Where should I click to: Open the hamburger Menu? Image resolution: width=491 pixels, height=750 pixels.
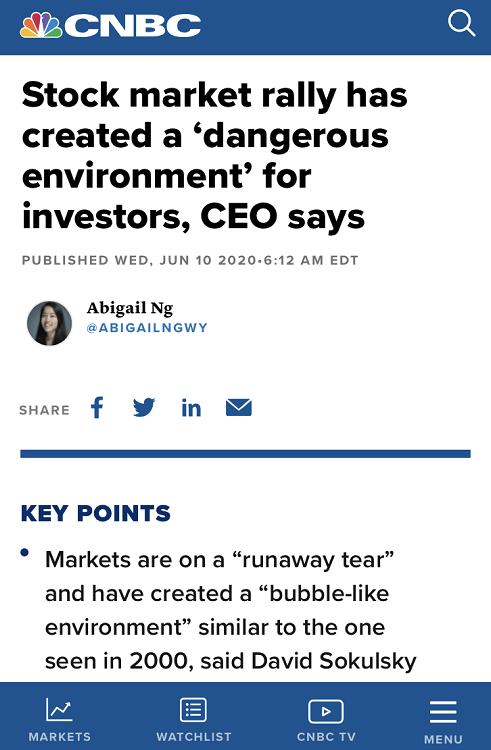pos(443,712)
